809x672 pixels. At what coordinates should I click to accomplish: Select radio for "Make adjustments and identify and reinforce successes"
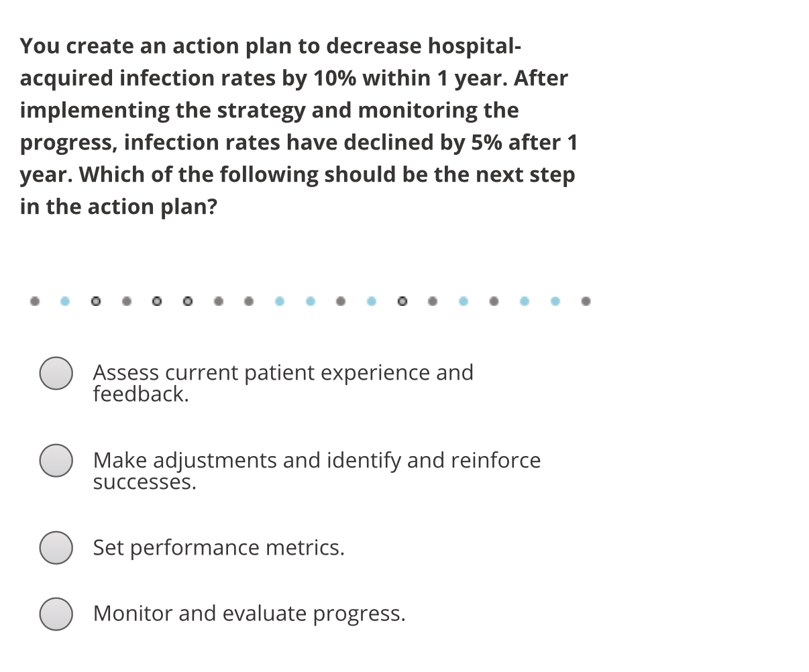(56, 461)
